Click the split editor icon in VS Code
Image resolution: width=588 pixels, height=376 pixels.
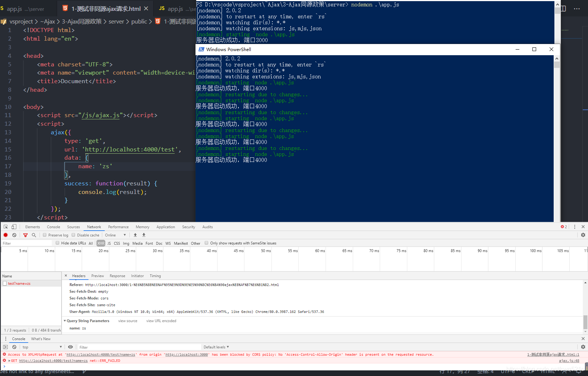tap(563, 9)
